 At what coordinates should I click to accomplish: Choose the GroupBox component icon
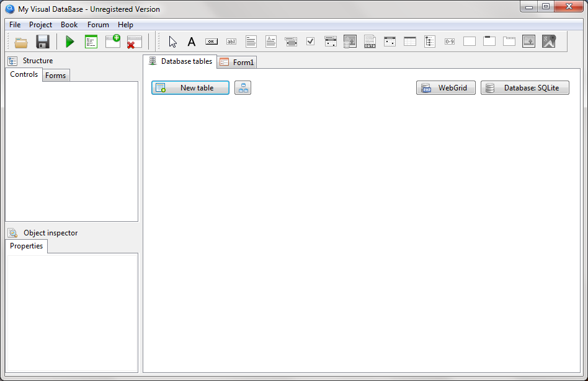click(x=489, y=41)
